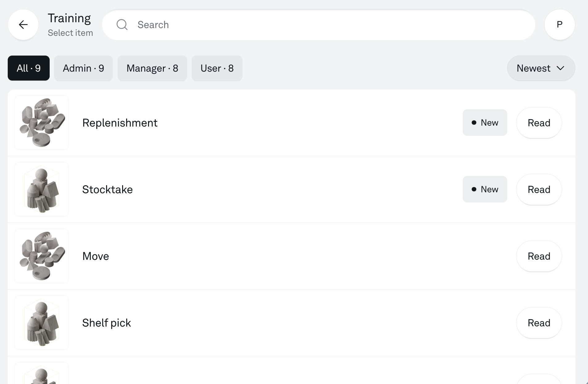Select the All · 9 filter tab
This screenshot has height=384, width=588.
[29, 68]
